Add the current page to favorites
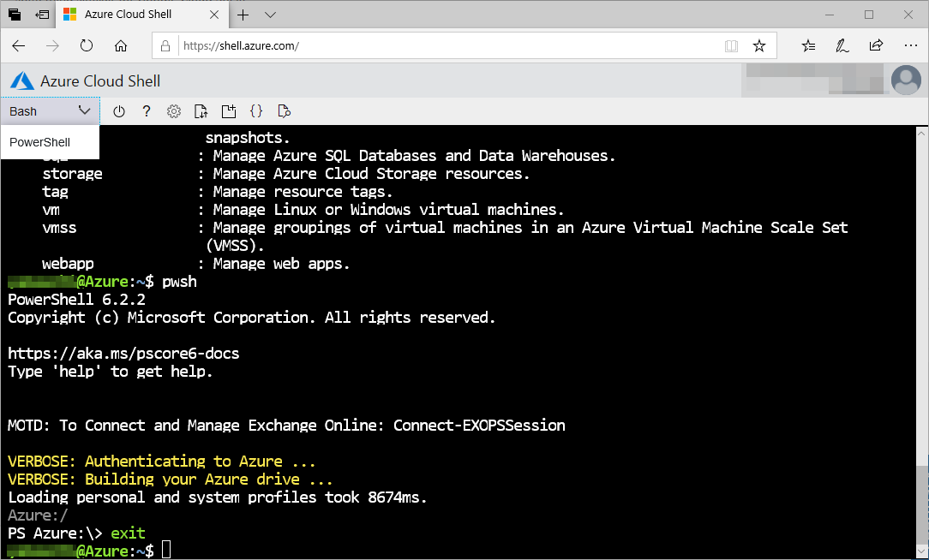Screen dimensions: 929x560 click(x=759, y=45)
